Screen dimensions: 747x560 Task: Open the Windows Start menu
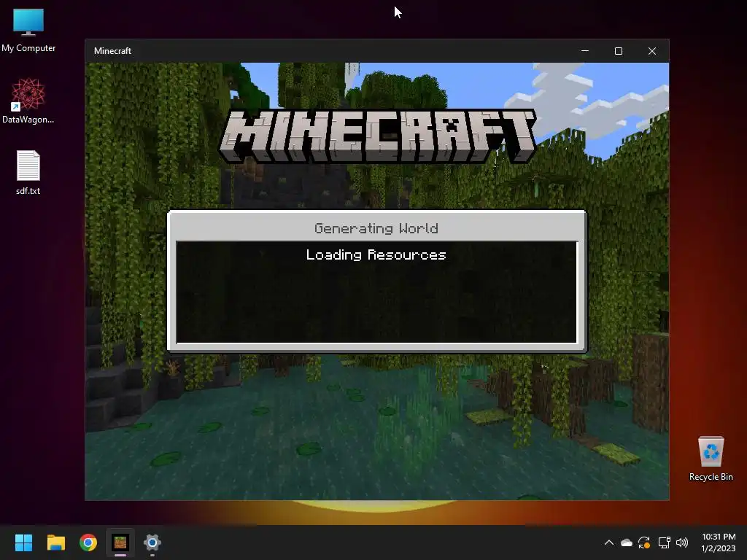click(x=23, y=542)
